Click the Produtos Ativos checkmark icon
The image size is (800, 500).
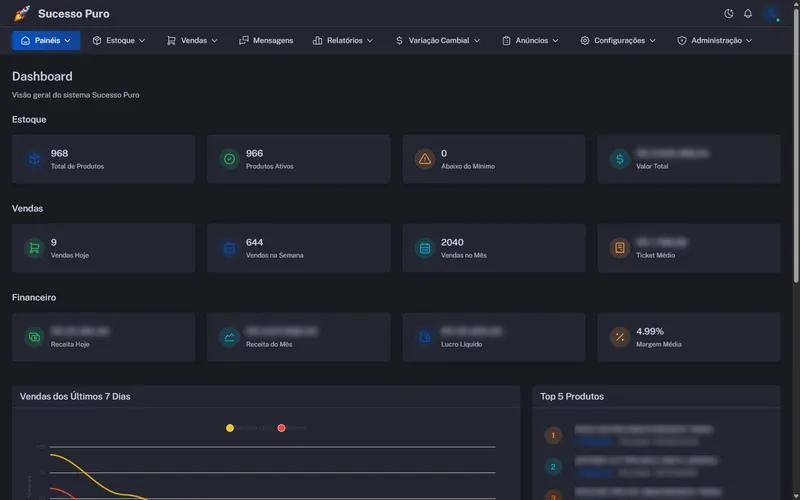pyautogui.click(x=230, y=159)
